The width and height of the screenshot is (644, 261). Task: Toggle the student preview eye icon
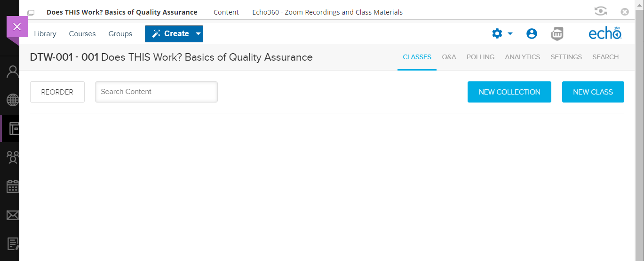(x=600, y=12)
